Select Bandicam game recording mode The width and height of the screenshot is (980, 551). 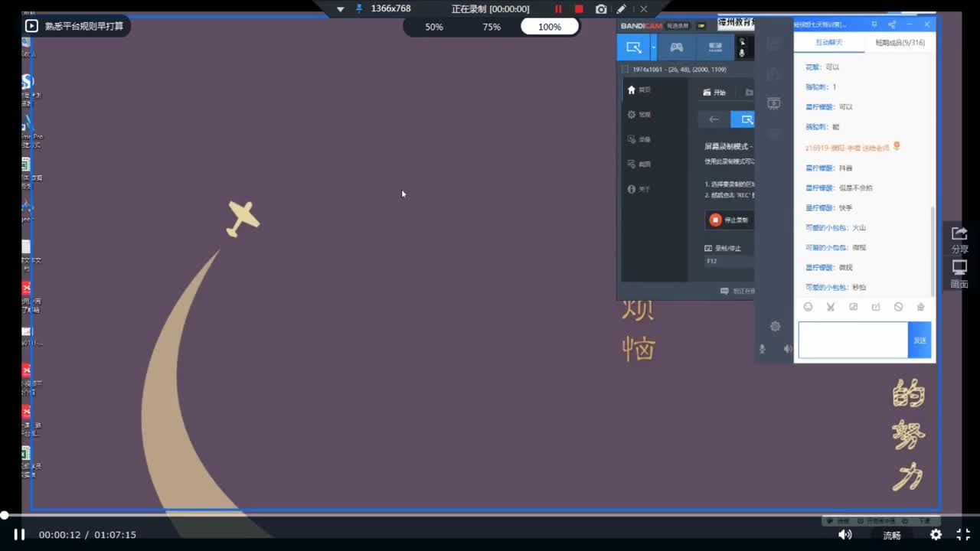click(677, 47)
